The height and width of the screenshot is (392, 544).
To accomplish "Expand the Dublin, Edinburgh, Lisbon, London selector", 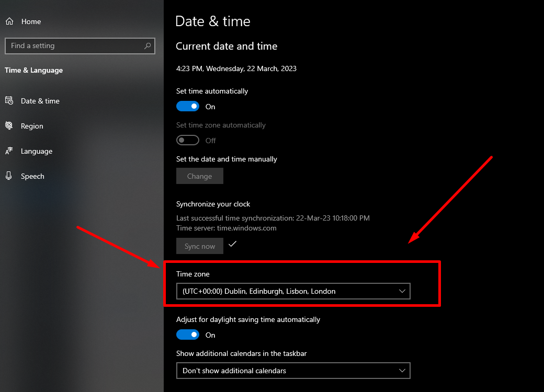I will point(293,291).
